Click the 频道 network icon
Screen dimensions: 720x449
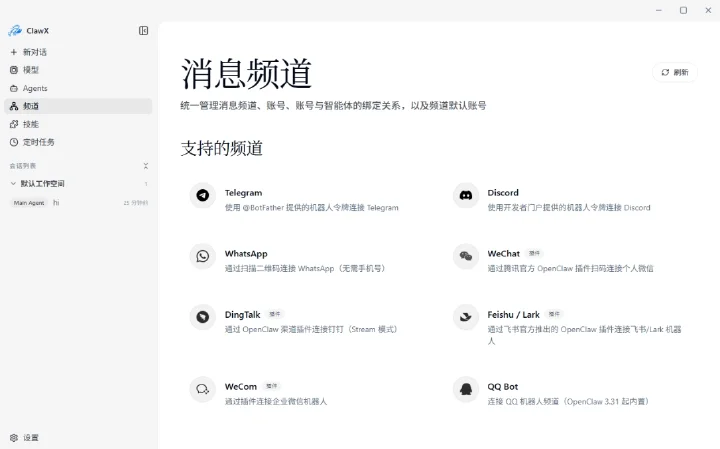(14, 106)
